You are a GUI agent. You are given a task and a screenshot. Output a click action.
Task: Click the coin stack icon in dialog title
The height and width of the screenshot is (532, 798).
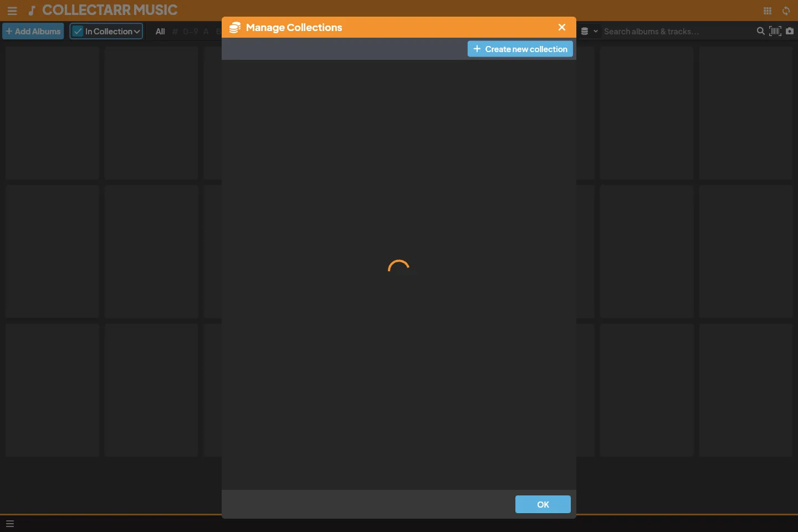click(x=235, y=27)
